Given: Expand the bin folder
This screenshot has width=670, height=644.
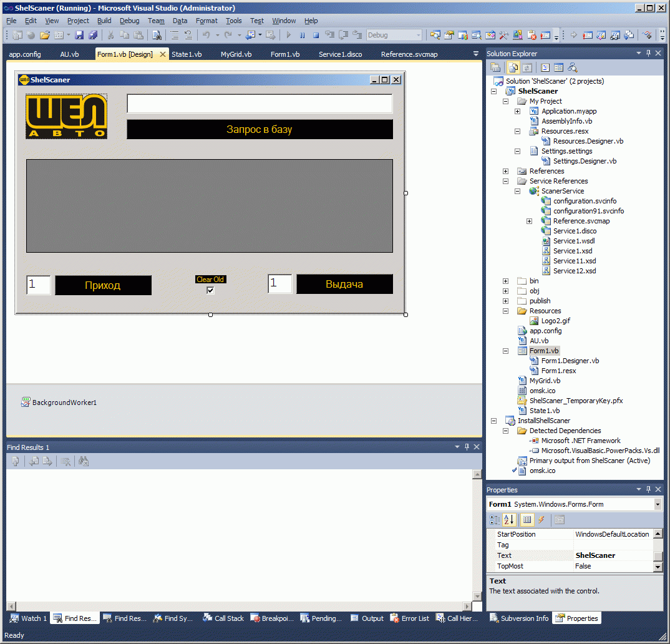Looking at the screenshot, I should [505, 281].
